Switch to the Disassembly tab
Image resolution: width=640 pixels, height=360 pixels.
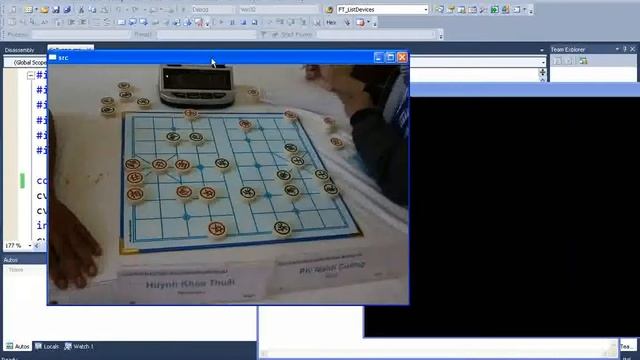[19, 50]
